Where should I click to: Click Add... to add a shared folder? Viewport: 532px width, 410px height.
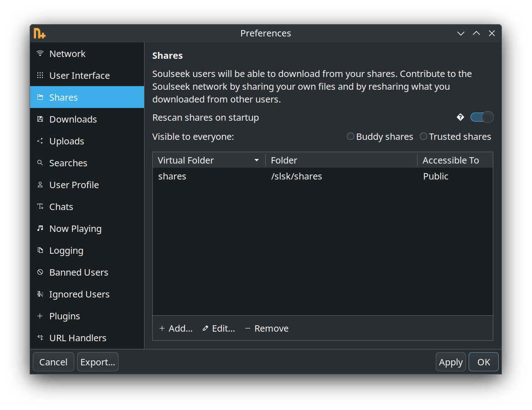176,328
